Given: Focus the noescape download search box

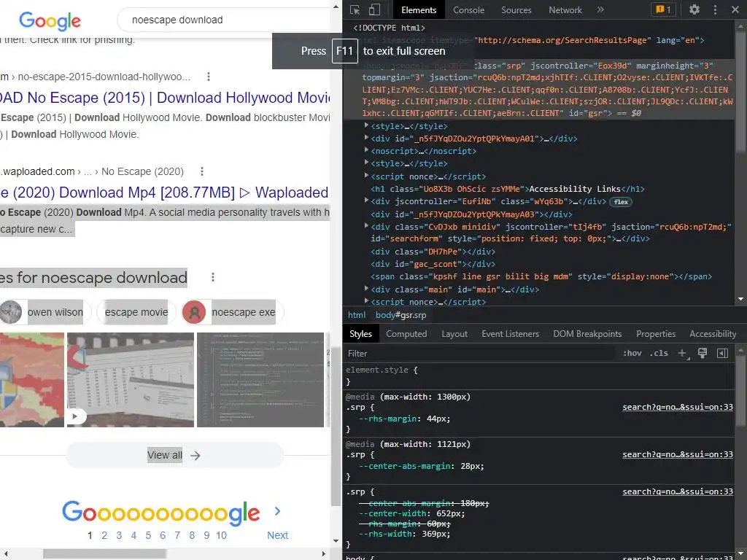Looking at the screenshot, I should pyautogui.click(x=224, y=20).
